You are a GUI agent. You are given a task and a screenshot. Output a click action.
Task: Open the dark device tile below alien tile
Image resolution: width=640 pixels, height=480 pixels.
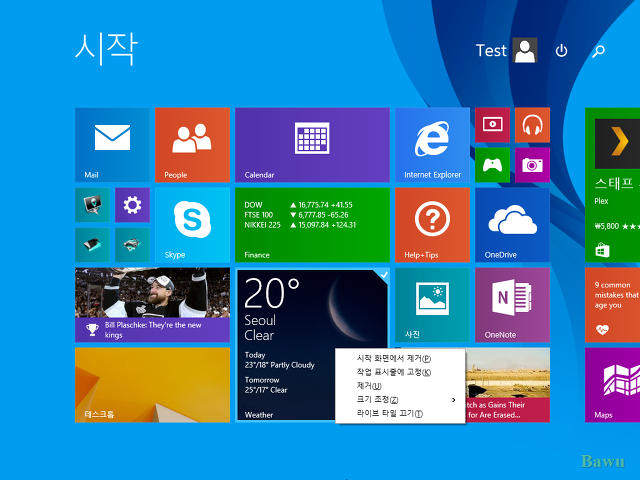tap(92, 244)
